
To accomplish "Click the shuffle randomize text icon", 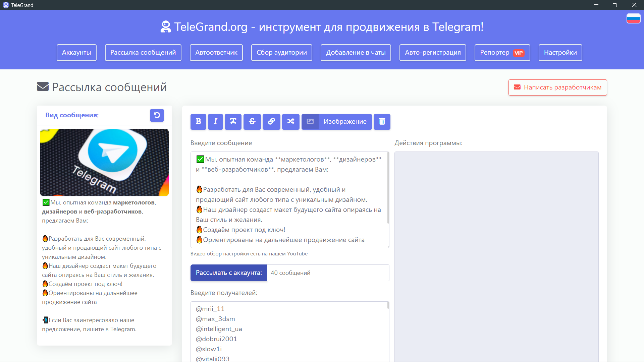I will pos(290,122).
